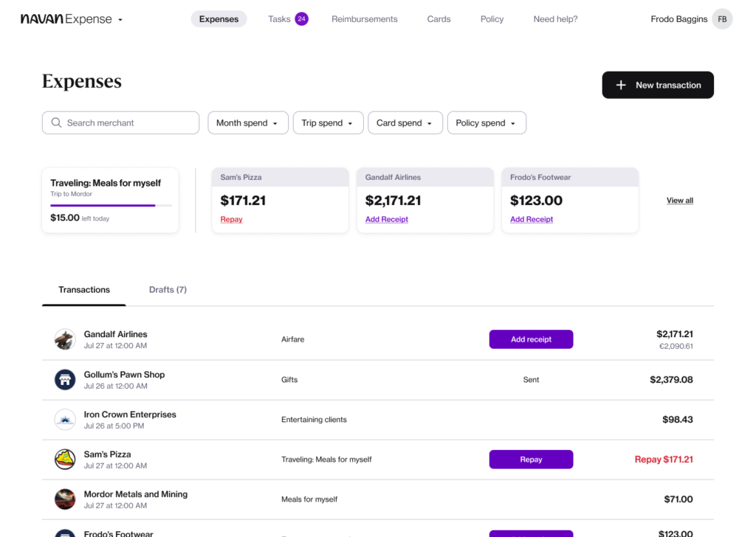Click the View all link
This screenshot has width=756, height=537.
[679, 200]
